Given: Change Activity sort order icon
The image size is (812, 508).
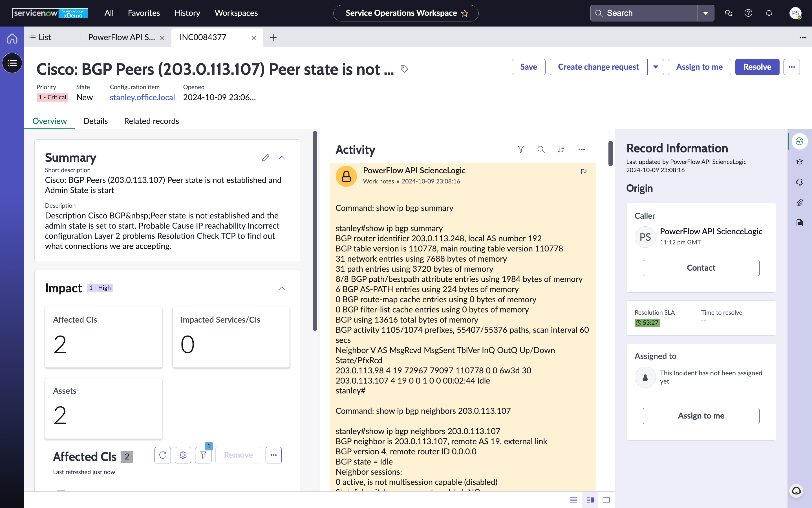Looking at the screenshot, I should click(x=561, y=149).
